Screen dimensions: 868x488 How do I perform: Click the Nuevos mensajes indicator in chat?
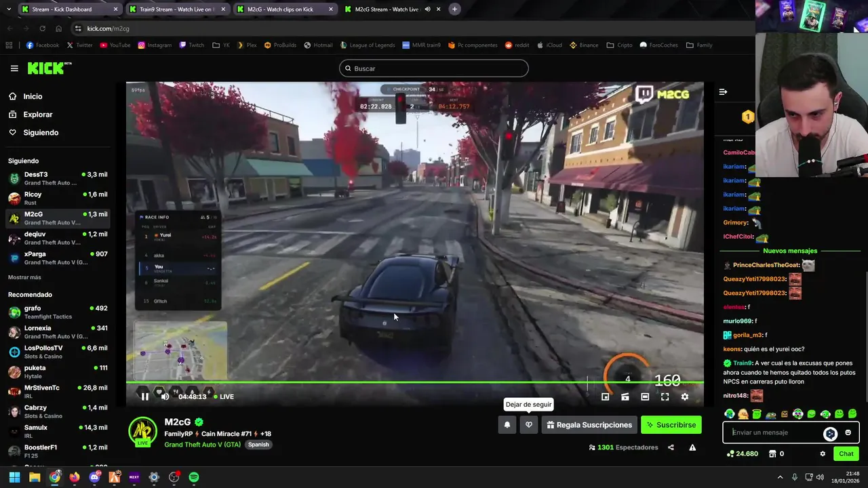pos(790,251)
